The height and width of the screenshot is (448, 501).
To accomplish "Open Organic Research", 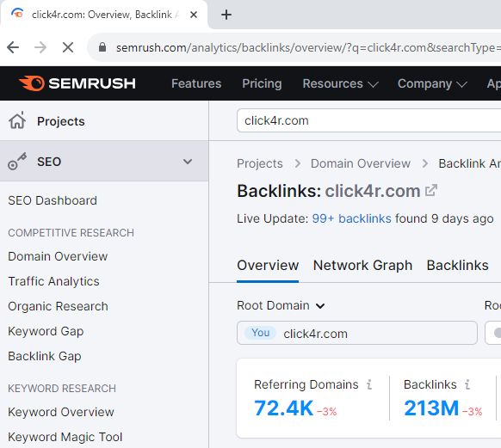I will point(59,306).
